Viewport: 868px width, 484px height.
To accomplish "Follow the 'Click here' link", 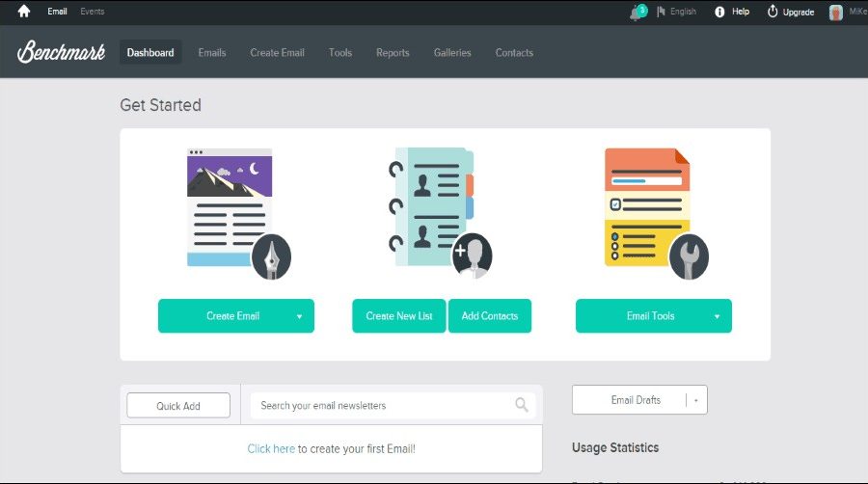I will [x=271, y=448].
